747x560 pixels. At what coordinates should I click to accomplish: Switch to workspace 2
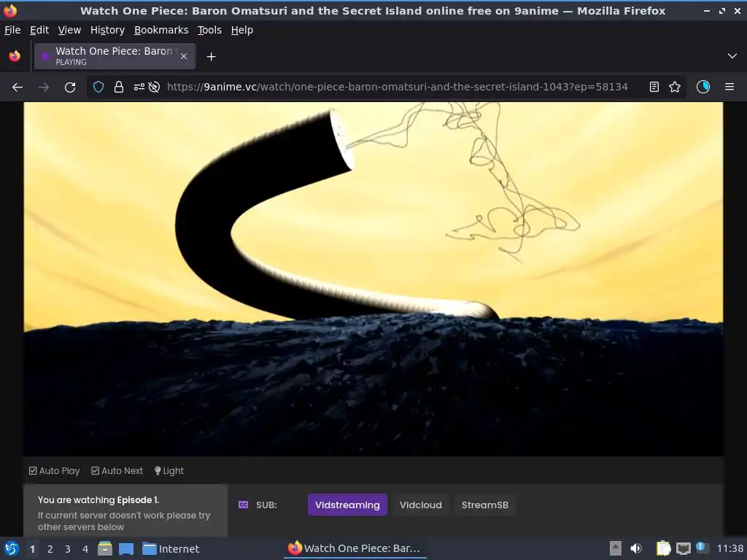(x=50, y=549)
